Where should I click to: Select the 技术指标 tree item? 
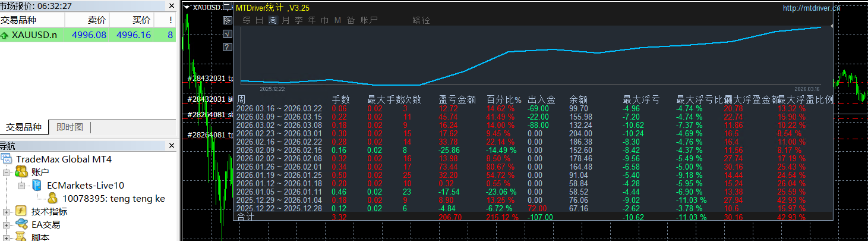[x=49, y=211]
